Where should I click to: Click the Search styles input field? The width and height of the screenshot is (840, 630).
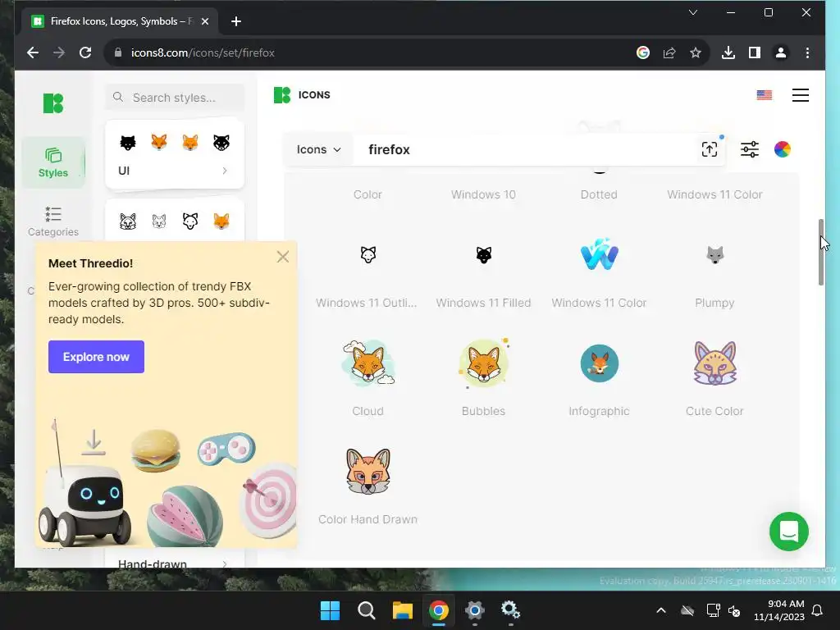(175, 98)
